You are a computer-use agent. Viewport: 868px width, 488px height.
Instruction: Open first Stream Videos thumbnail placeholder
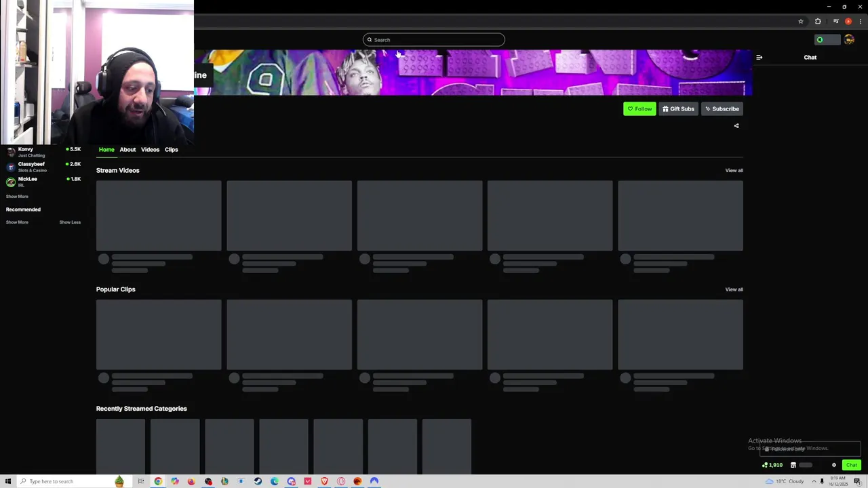pos(159,216)
